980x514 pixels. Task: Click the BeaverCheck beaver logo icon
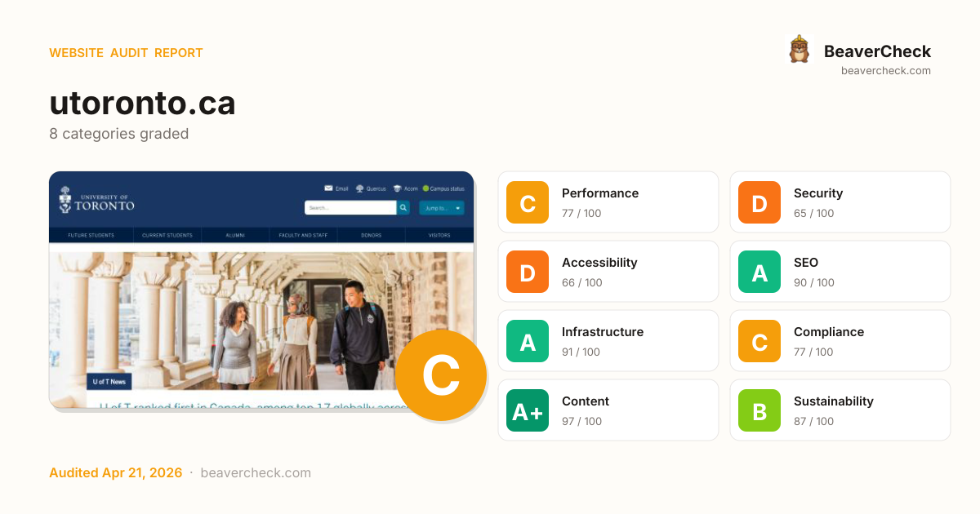tap(799, 49)
